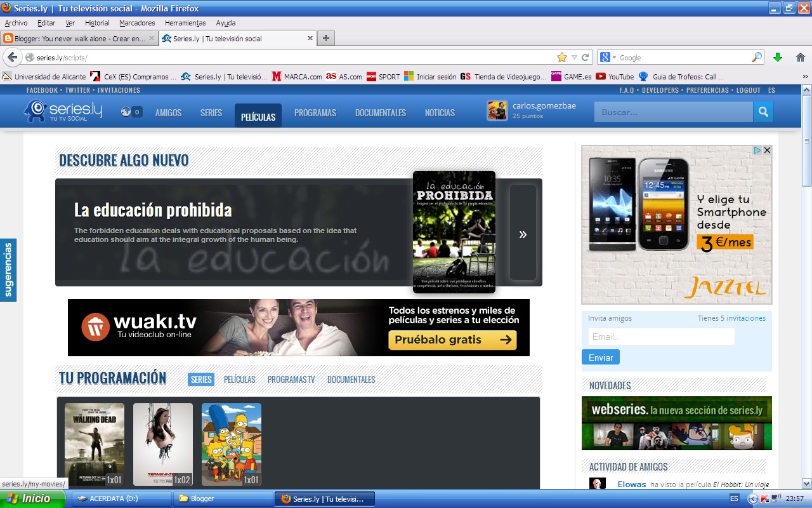
Task: Open The Simpsons 1x01 poster
Action: (x=232, y=444)
